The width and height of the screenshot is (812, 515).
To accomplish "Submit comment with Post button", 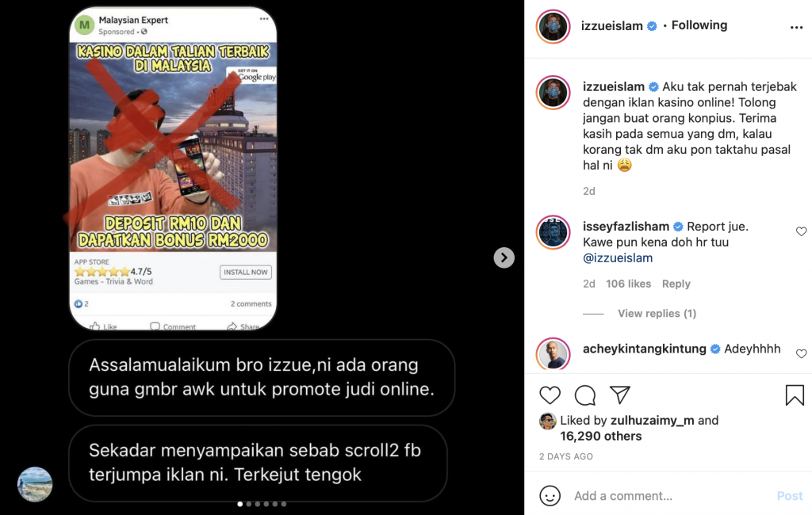I will (x=789, y=496).
